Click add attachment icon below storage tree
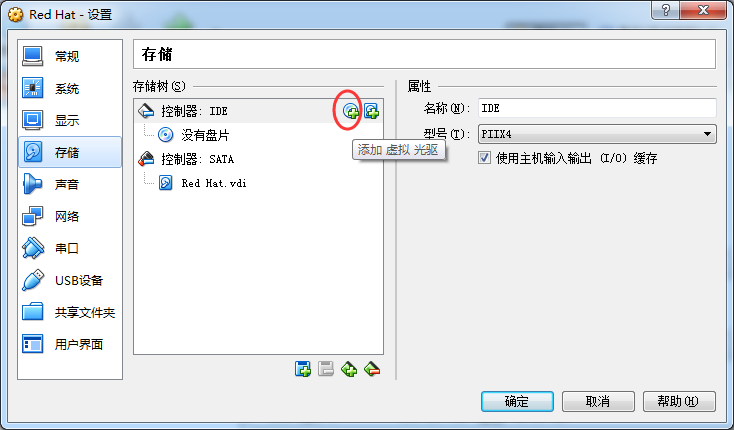This screenshot has height=430, width=734. point(303,369)
